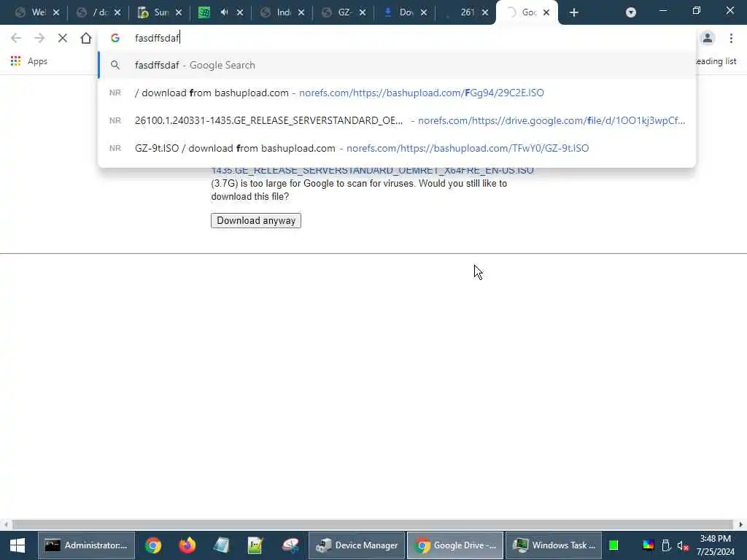
Task: Click the green square tray icon
Action: (x=614, y=545)
